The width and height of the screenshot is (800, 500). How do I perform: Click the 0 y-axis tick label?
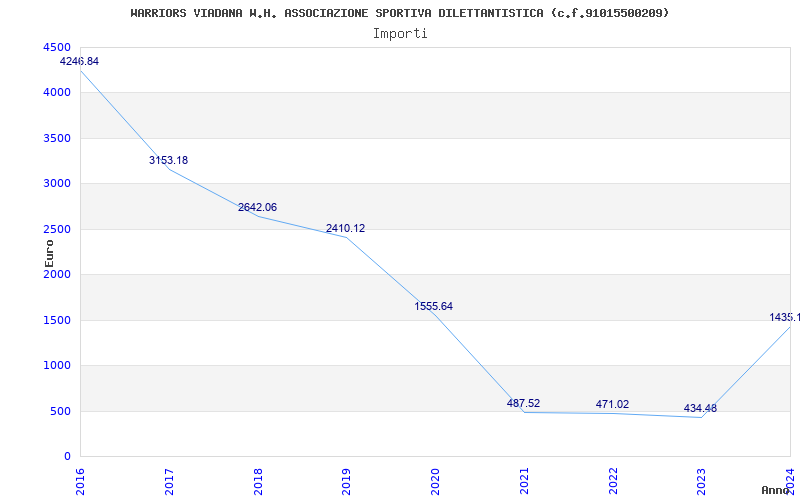(x=68, y=457)
